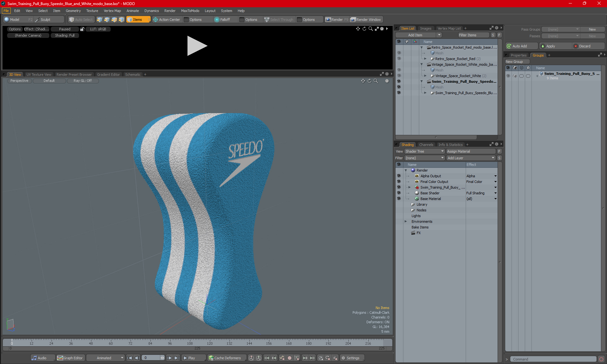The image size is (607, 364).
Task: Click Render Window icon button
Action: [366, 20]
